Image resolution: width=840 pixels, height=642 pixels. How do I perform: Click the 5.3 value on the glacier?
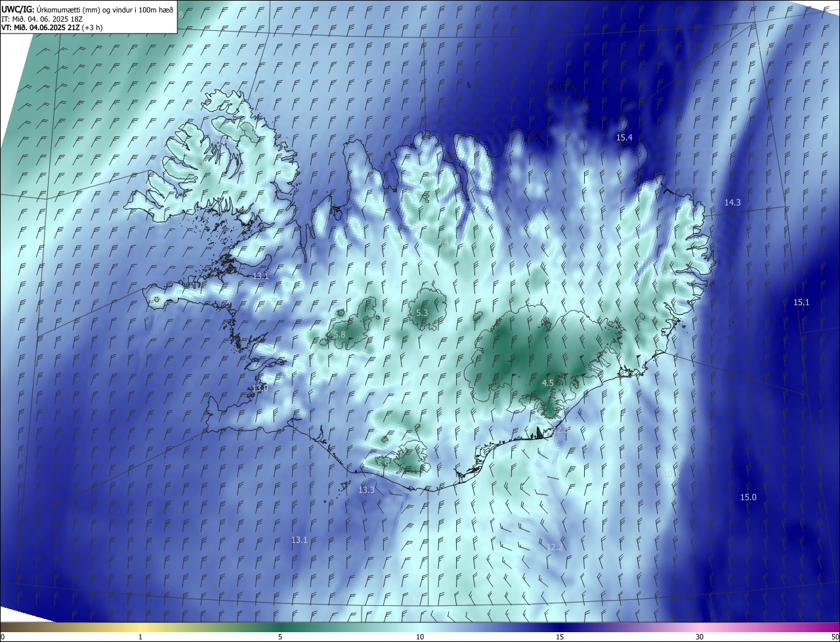click(422, 313)
